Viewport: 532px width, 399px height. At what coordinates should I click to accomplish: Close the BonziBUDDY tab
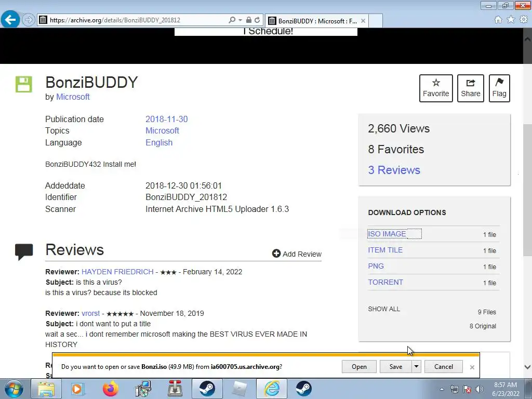363,21
